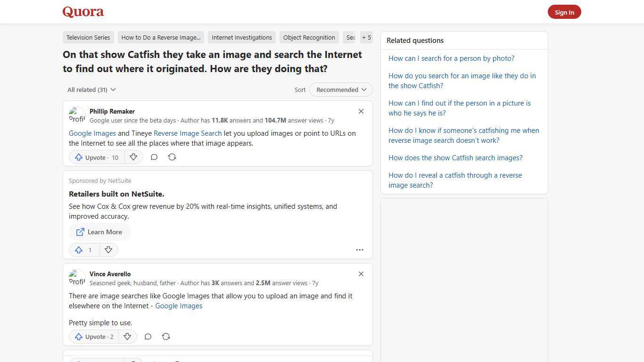Screen dimensions: 644x362
Task: Repost Vince Averello's answer
Action: click(x=165, y=337)
